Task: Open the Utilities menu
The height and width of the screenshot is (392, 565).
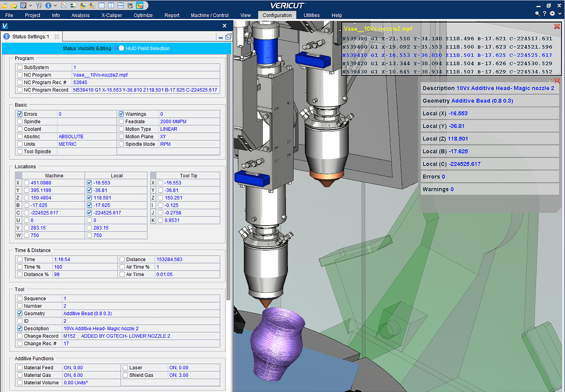Action: pos(311,15)
